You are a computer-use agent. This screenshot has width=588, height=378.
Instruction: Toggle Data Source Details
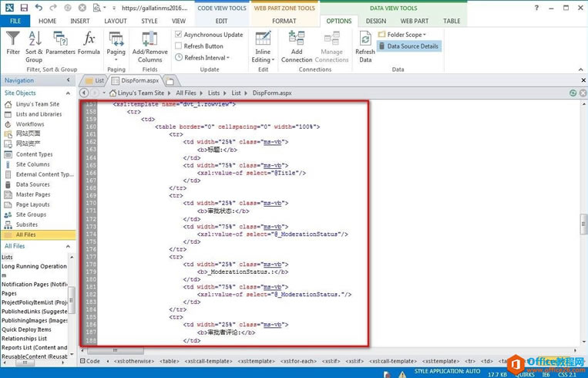tap(408, 46)
